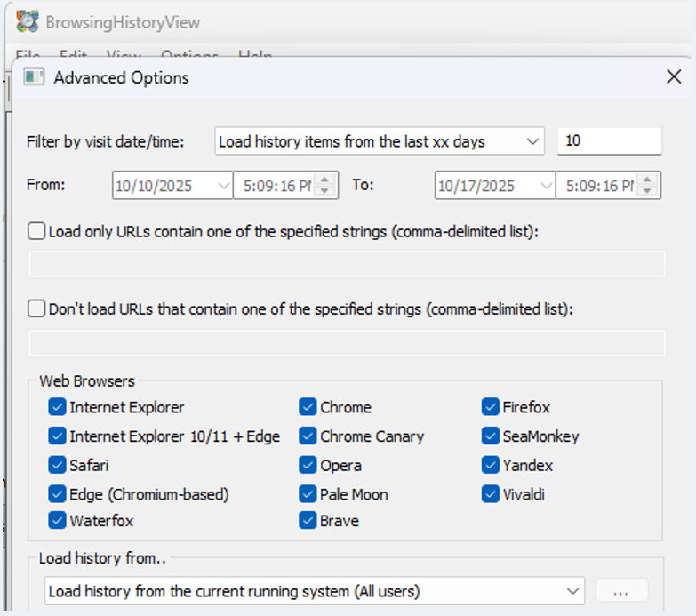The width and height of the screenshot is (696, 616).
Task: Close the Advanced Options dialog
Action: tap(674, 77)
